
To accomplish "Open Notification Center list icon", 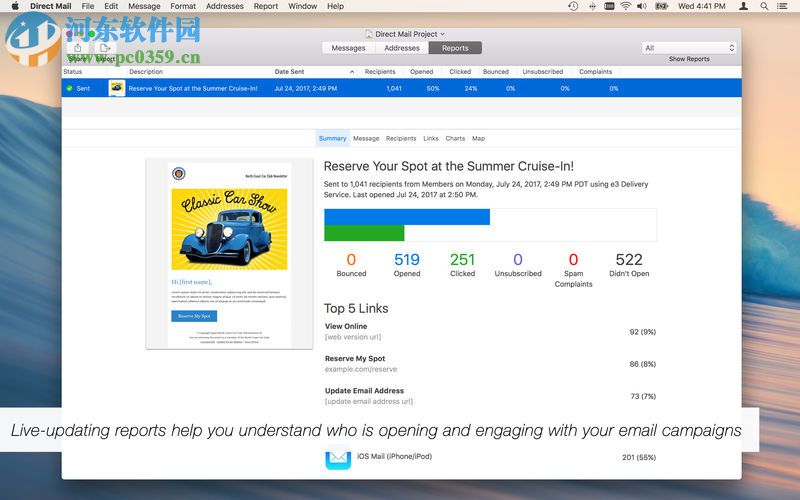I will pos(782,6).
